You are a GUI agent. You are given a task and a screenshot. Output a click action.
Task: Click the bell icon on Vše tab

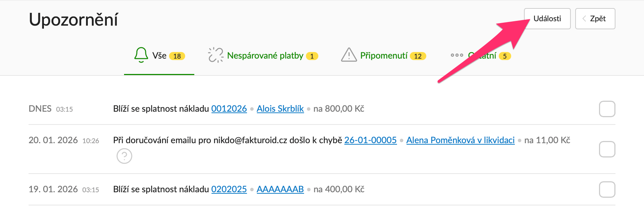(141, 55)
